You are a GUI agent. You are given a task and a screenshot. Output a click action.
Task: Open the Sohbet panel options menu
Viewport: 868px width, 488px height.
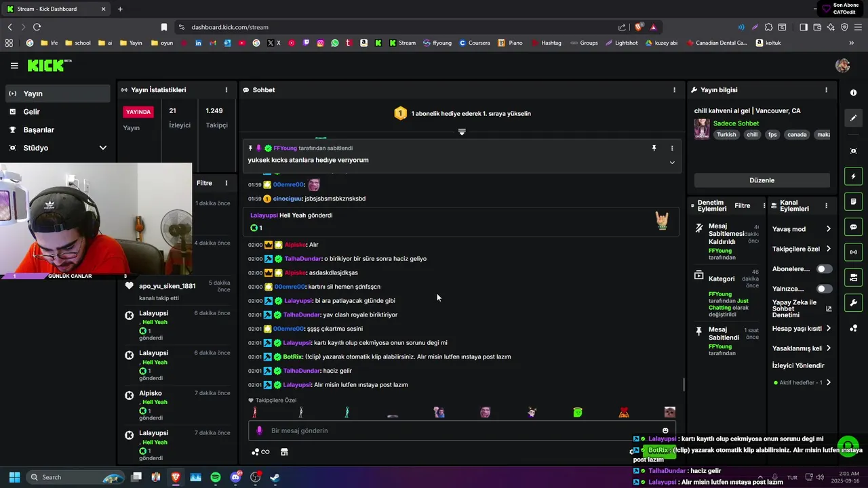[x=674, y=89]
